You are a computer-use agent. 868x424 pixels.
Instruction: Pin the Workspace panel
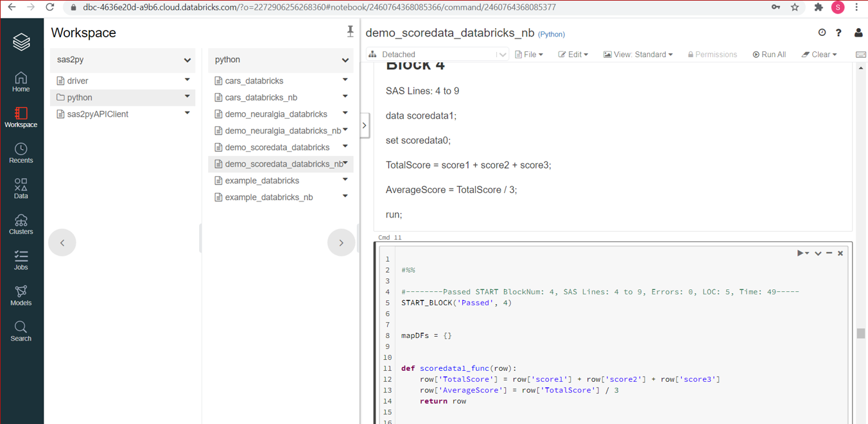point(350,31)
